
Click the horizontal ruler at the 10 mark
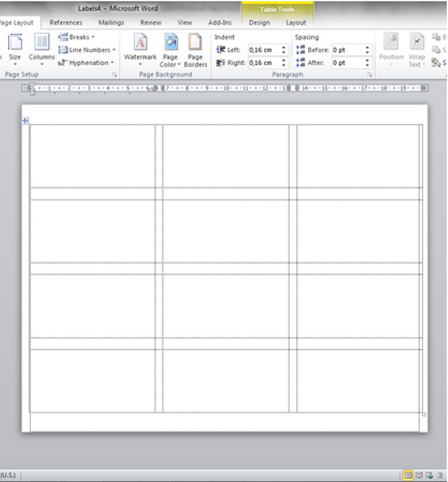click(227, 88)
